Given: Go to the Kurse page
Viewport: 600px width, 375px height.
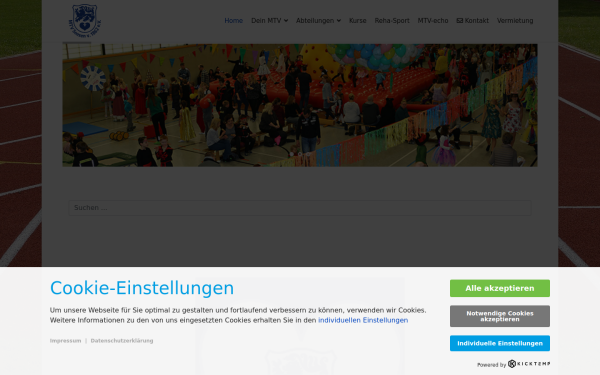Looking at the screenshot, I should click(357, 21).
